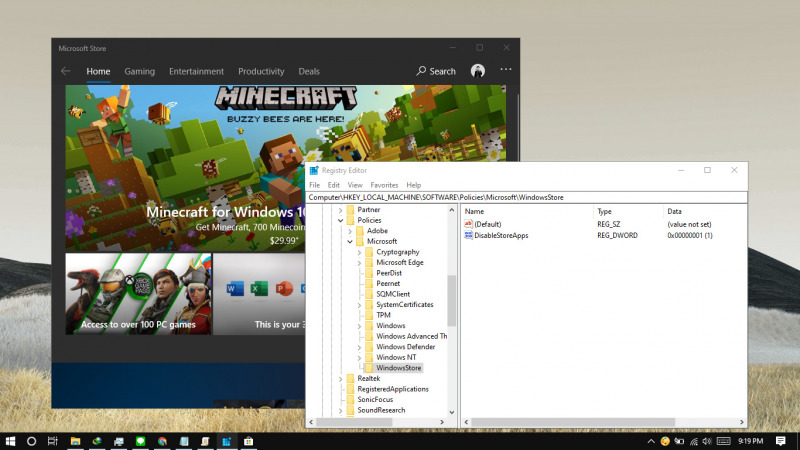Select the Store Home tab
Screen dimensions: 800x450
[x=98, y=71]
